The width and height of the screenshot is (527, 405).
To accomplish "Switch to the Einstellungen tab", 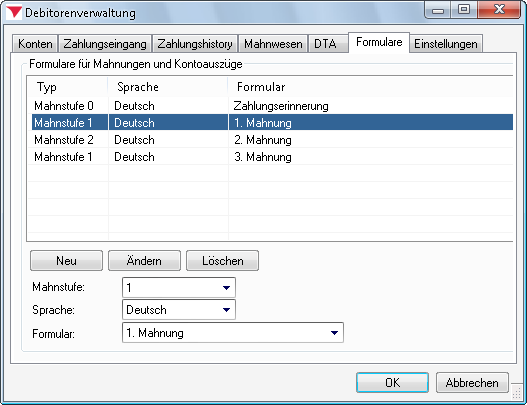I will pyautogui.click(x=446, y=44).
